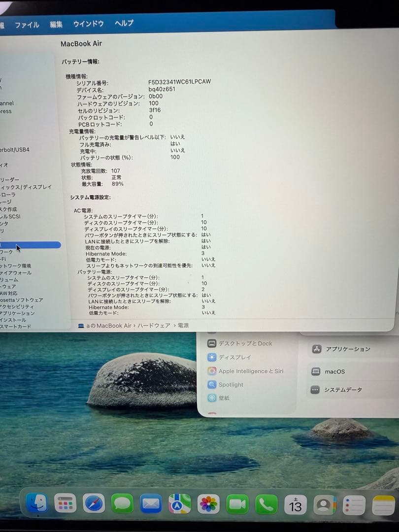
Task: Click the アプリケーション storage icon
Action: (x=316, y=349)
